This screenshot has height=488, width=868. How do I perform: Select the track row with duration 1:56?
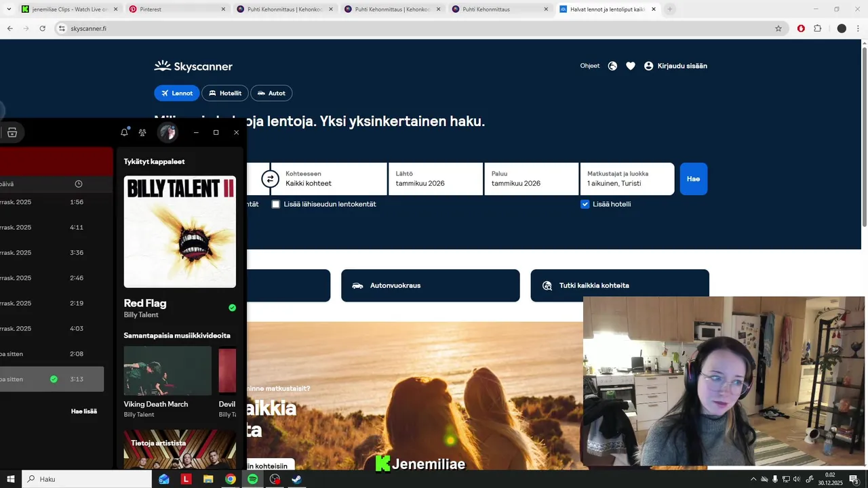(x=52, y=202)
